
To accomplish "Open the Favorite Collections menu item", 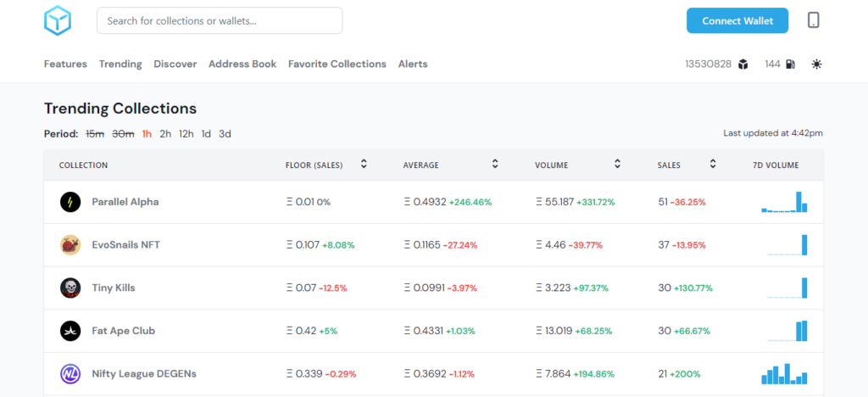I will tap(337, 64).
